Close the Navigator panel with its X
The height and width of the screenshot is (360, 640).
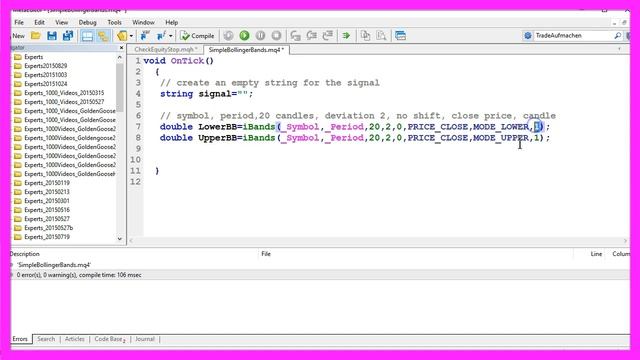121,48
